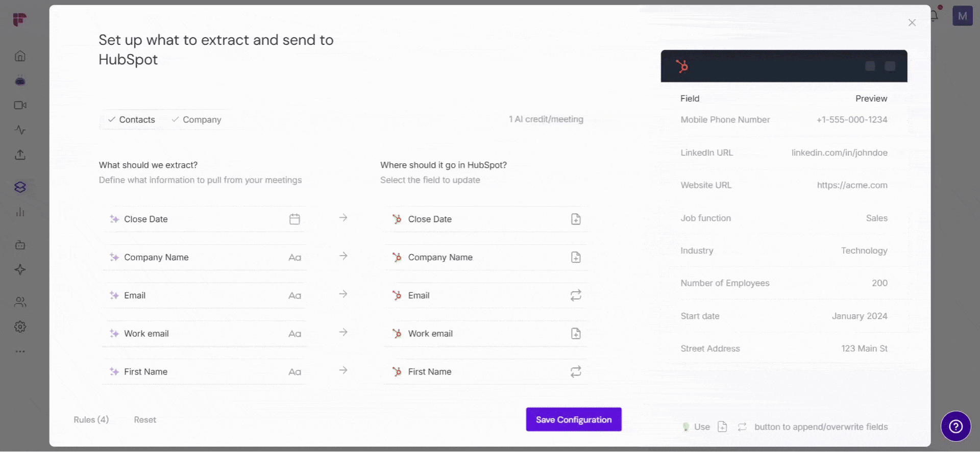
Task: Click the arrow between Close Date fields
Action: click(343, 218)
